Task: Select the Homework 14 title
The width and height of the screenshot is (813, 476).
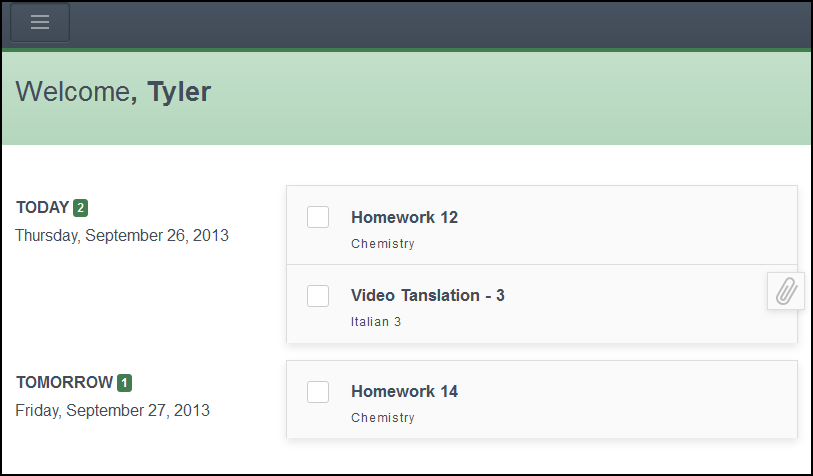Action: tap(404, 391)
